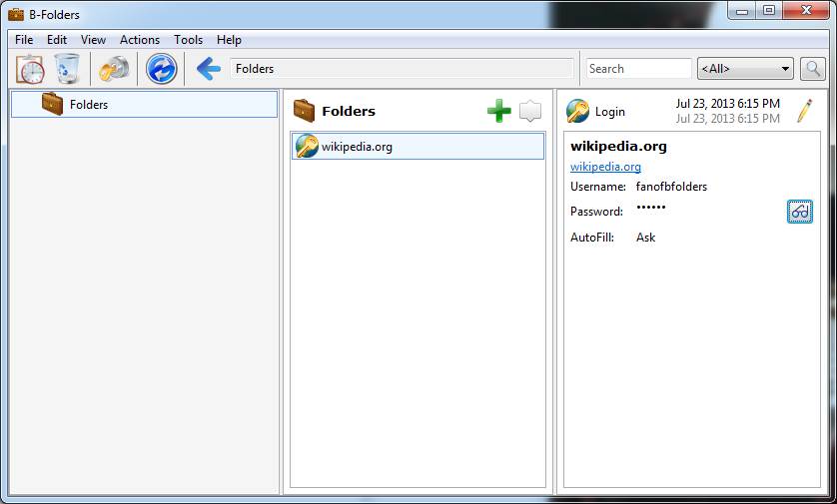The height and width of the screenshot is (504, 837).
Task: Open the Help menu
Action: 229,40
